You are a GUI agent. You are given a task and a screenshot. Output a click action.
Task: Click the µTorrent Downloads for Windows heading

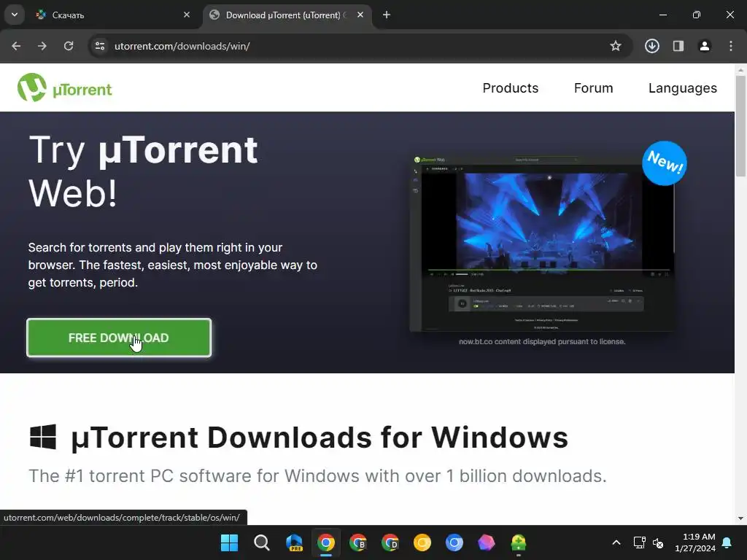[x=320, y=437]
